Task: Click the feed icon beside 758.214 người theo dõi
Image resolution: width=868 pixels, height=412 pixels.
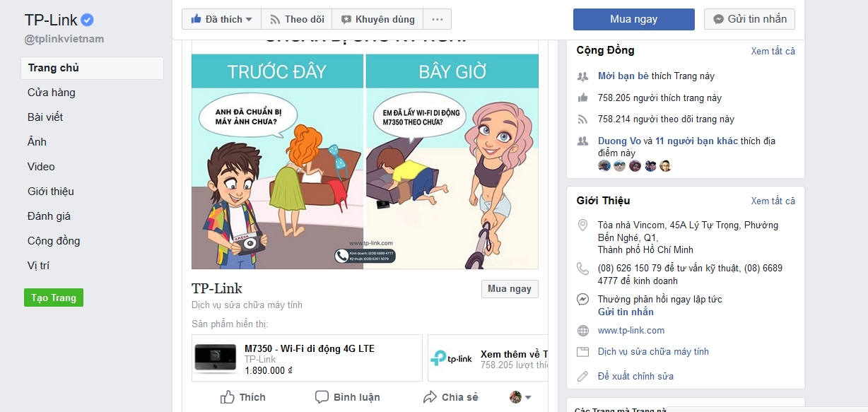Action: (583, 119)
